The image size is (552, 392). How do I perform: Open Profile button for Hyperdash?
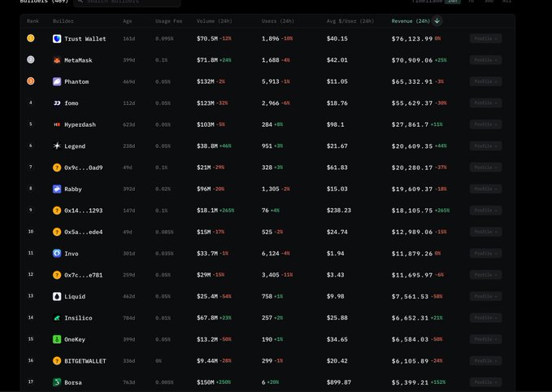(x=485, y=124)
